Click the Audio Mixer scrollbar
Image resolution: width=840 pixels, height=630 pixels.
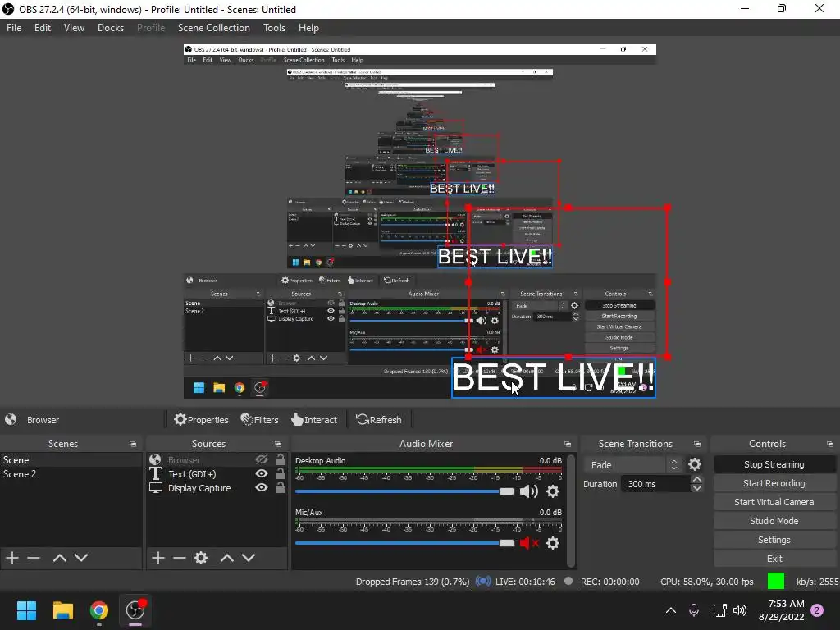tap(571, 510)
